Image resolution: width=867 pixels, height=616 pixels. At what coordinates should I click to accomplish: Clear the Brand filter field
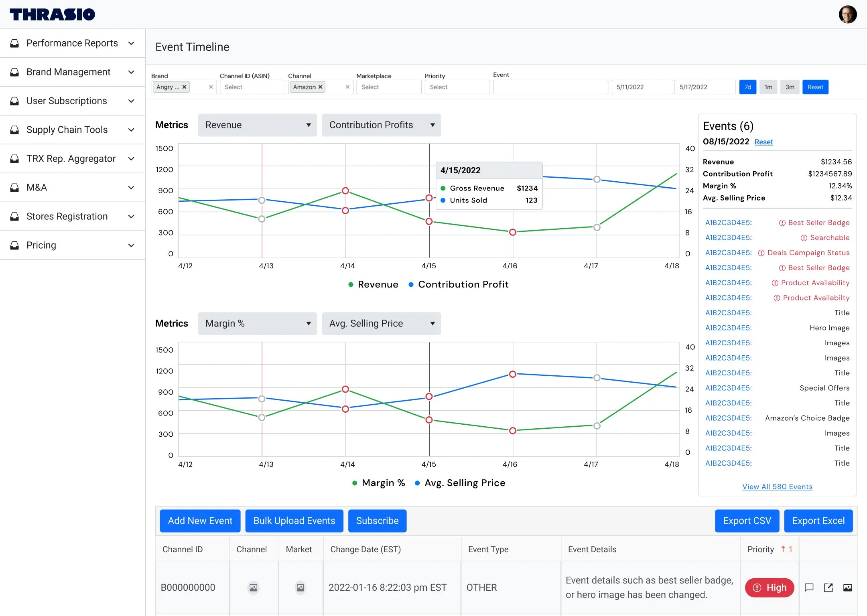211,87
